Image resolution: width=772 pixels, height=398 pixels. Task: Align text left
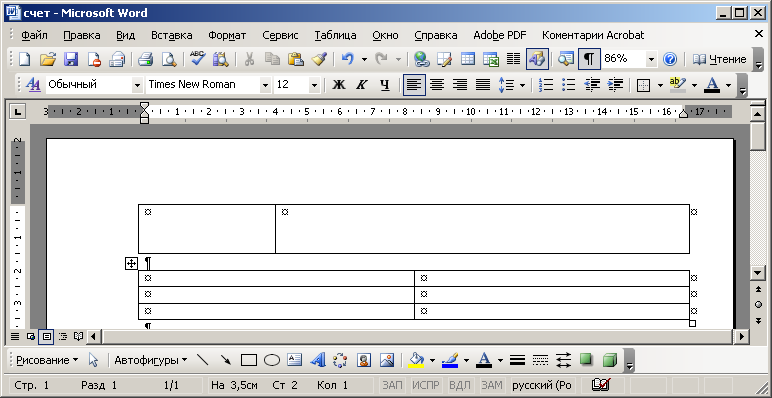pyautogui.click(x=414, y=85)
